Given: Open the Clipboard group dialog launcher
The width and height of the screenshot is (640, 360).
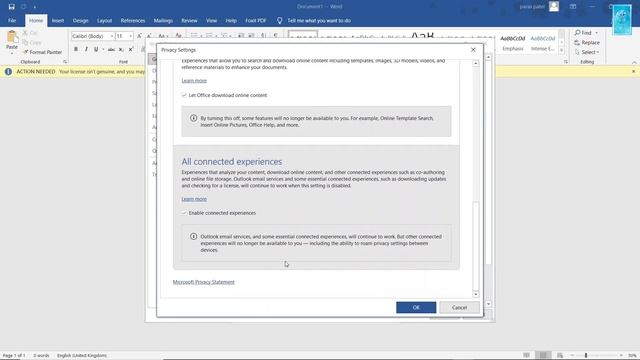Looking at the screenshot, I should coord(65,62).
